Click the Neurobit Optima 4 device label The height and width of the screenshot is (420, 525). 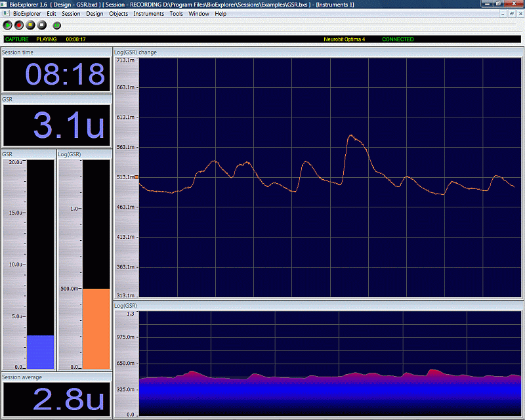[x=344, y=39]
